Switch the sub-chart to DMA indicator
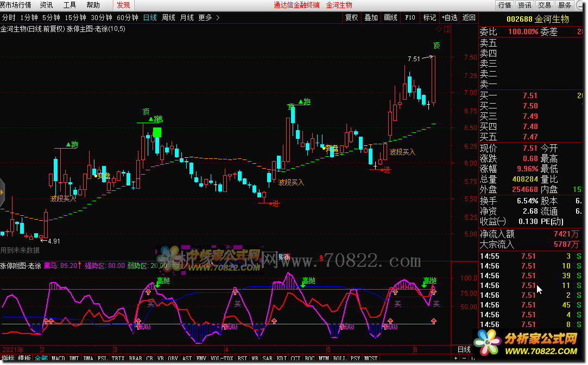The height and width of the screenshot is (365, 588). (x=88, y=358)
